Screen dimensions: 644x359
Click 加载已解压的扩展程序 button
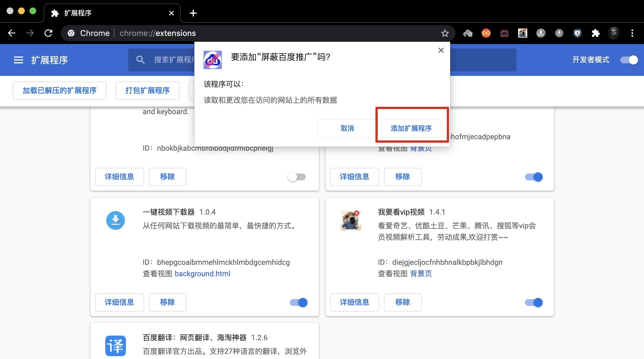click(x=60, y=91)
